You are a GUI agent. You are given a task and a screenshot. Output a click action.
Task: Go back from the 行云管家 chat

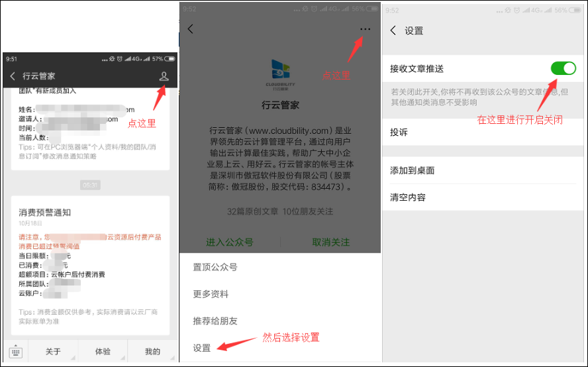[x=13, y=76]
